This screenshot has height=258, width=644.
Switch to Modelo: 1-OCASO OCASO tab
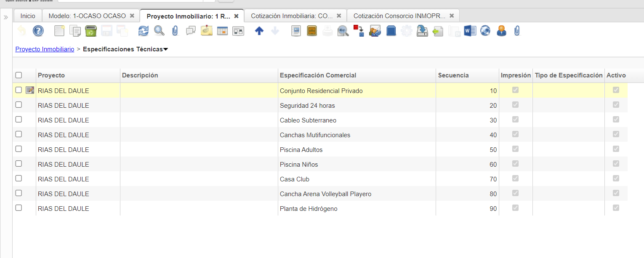point(87,16)
